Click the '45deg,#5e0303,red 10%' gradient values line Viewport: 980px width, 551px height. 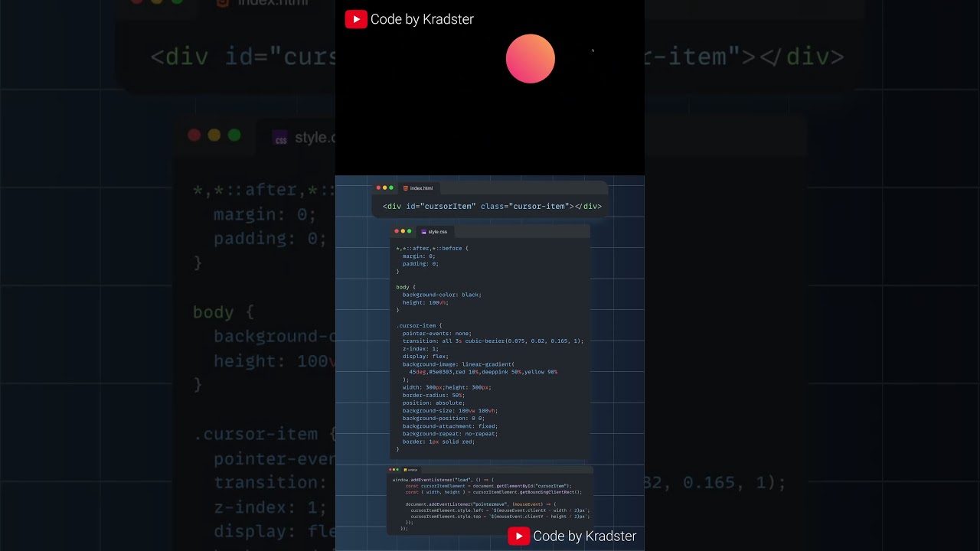[x=483, y=372]
